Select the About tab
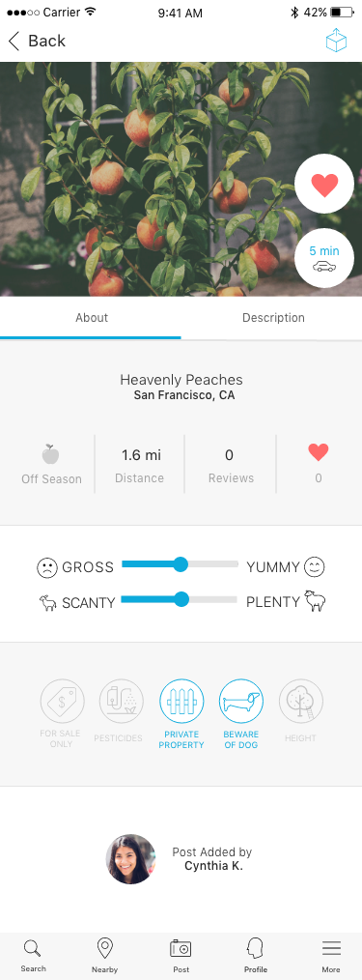362x980 pixels. pos(92,318)
